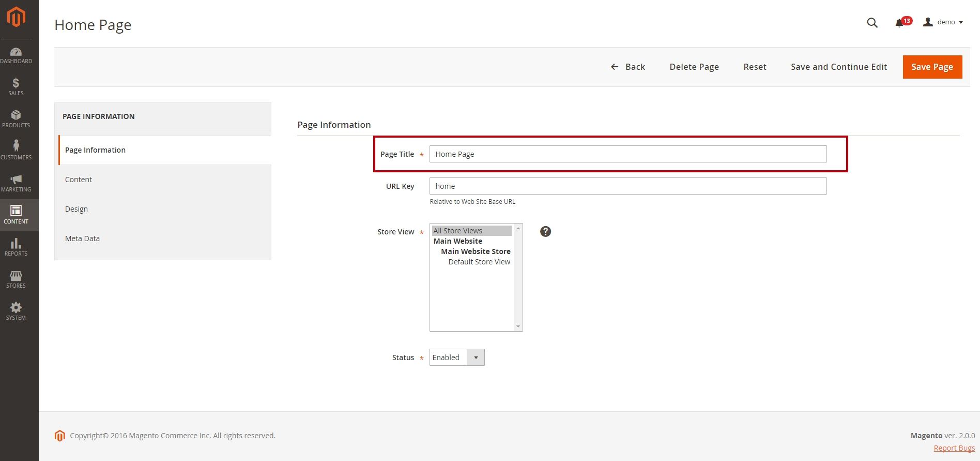Click the Save Page button
Viewport: 980px width, 461px height.
[932, 67]
